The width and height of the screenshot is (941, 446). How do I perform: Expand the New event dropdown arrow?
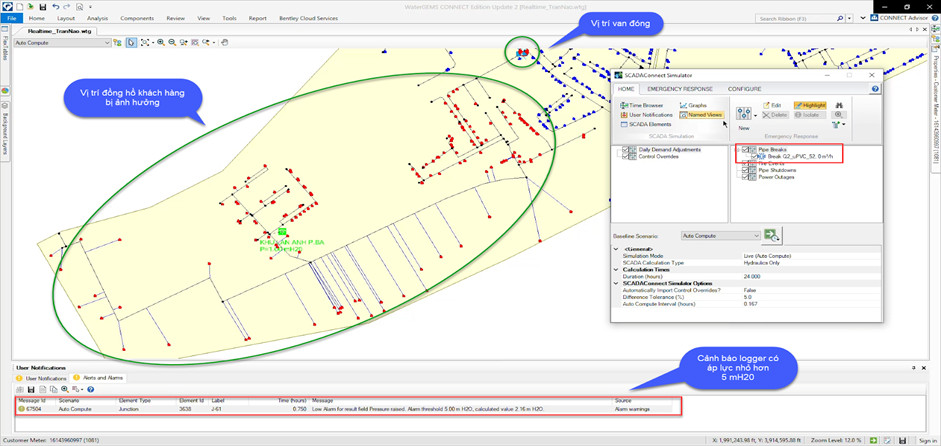click(756, 115)
